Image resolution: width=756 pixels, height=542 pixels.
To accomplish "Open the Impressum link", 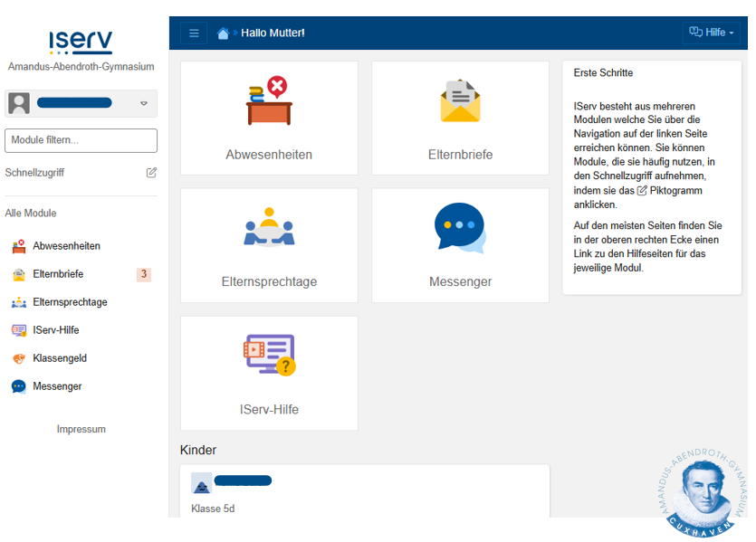I will click(x=81, y=430).
